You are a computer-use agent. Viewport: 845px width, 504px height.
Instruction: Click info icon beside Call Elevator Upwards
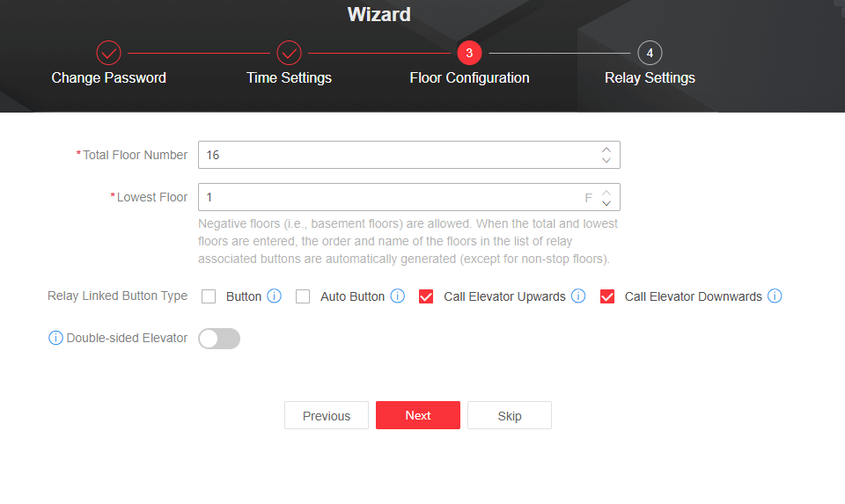click(x=578, y=296)
